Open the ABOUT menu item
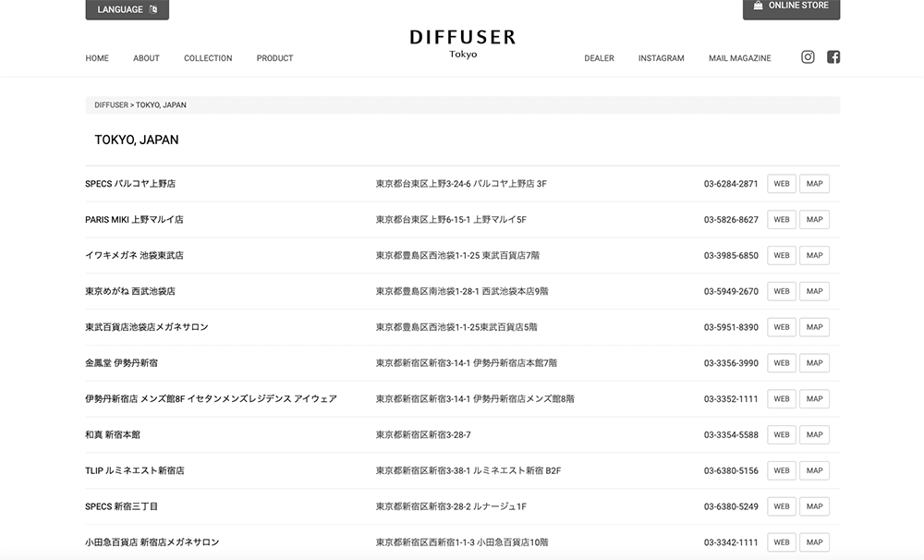Viewport: 924px width, 560px height. 146,58
